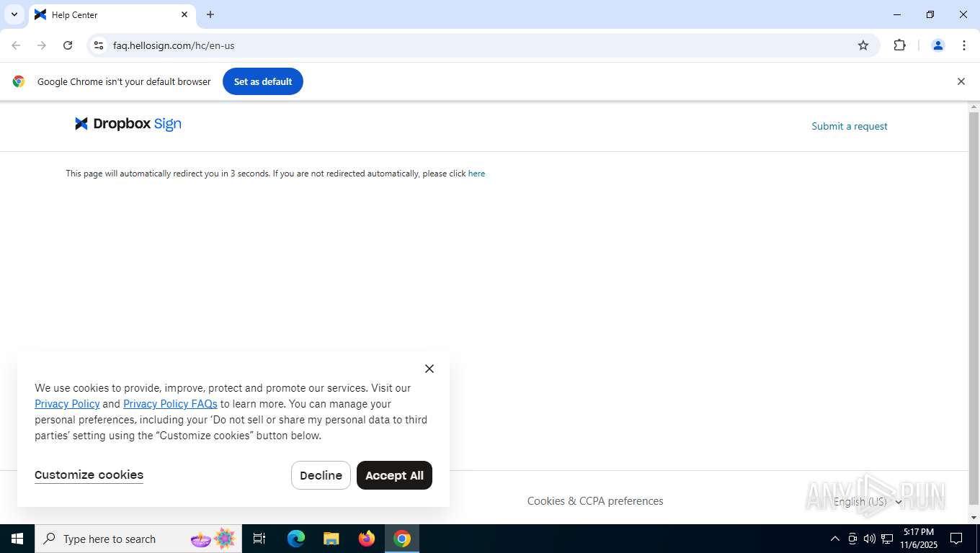
Task: Decline cookies
Action: click(321, 475)
